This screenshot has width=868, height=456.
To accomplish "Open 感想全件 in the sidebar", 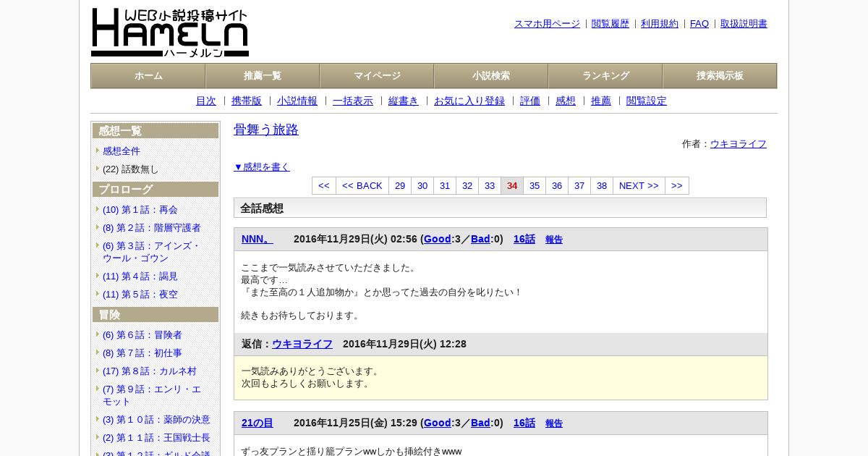I will (122, 151).
